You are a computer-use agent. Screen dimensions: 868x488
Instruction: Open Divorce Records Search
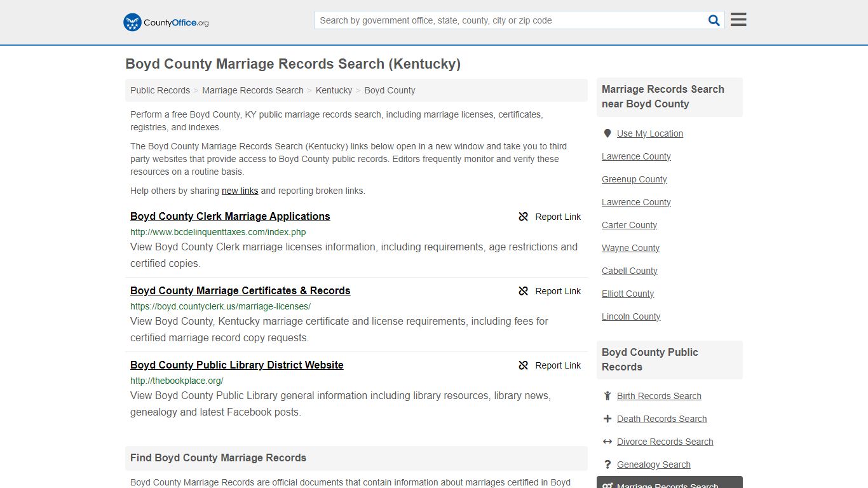665,442
